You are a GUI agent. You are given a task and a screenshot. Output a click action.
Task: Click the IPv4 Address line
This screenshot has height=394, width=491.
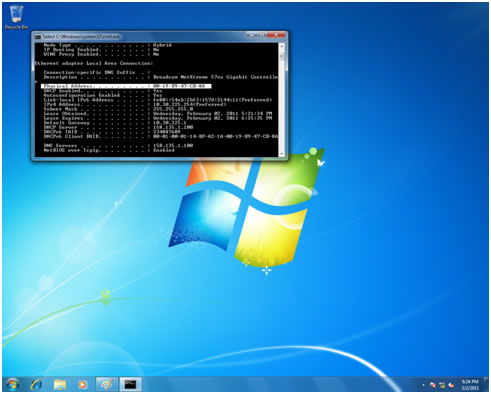pos(135,105)
